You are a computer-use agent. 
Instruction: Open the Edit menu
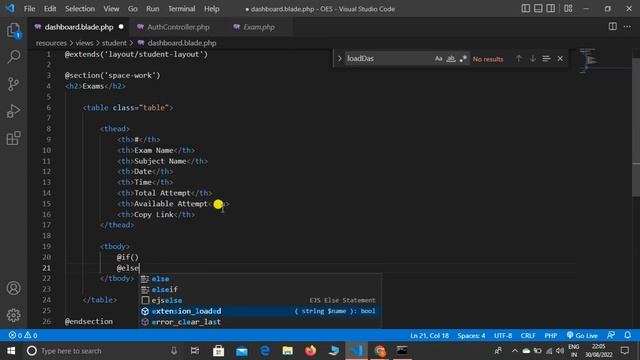coord(50,9)
